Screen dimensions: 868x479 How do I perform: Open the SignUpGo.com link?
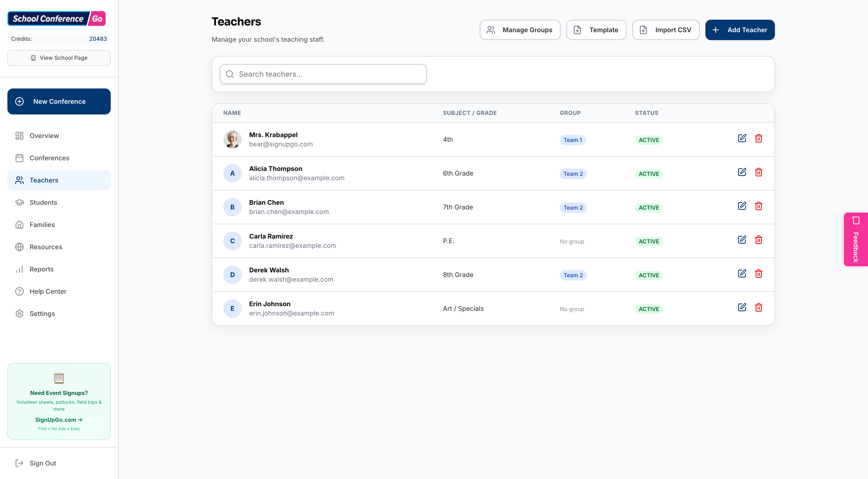[59, 420]
